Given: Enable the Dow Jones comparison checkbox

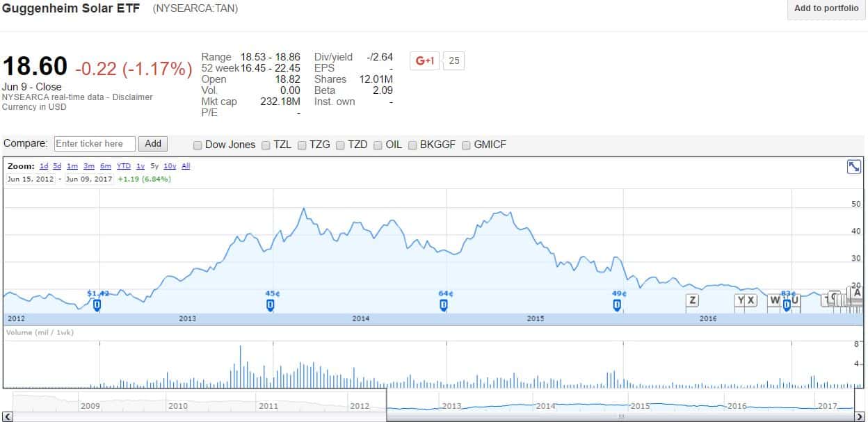Looking at the screenshot, I should click(198, 145).
